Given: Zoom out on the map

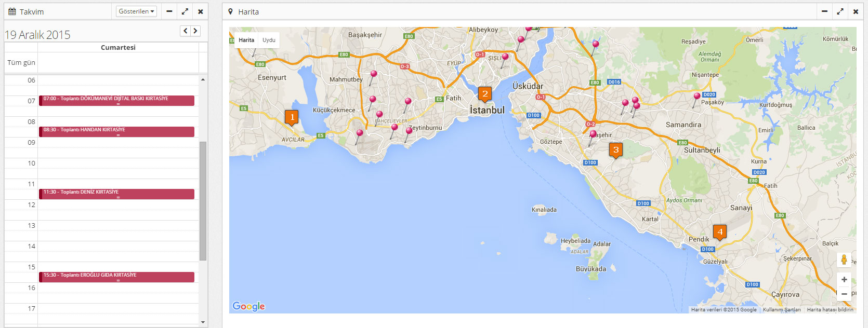Looking at the screenshot, I should 844,294.
